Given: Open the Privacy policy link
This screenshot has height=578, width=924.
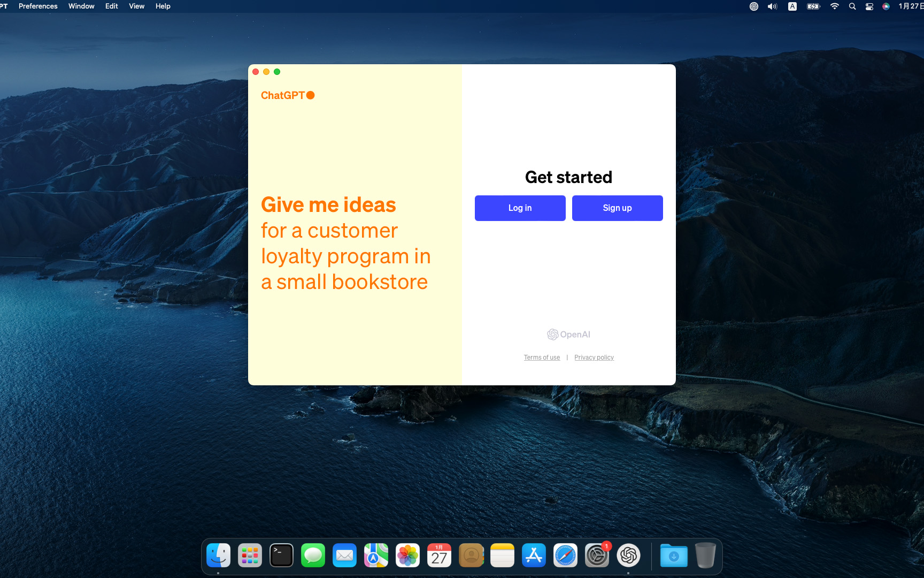Looking at the screenshot, I should (594, 358).
